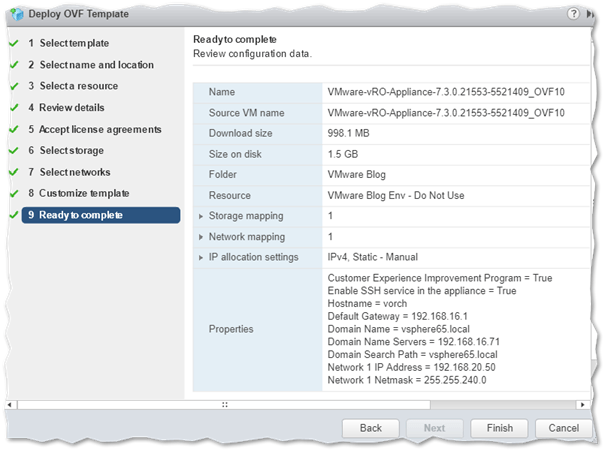Click Resource value VMware Blog Env - Do Not Use

[396, 195]
